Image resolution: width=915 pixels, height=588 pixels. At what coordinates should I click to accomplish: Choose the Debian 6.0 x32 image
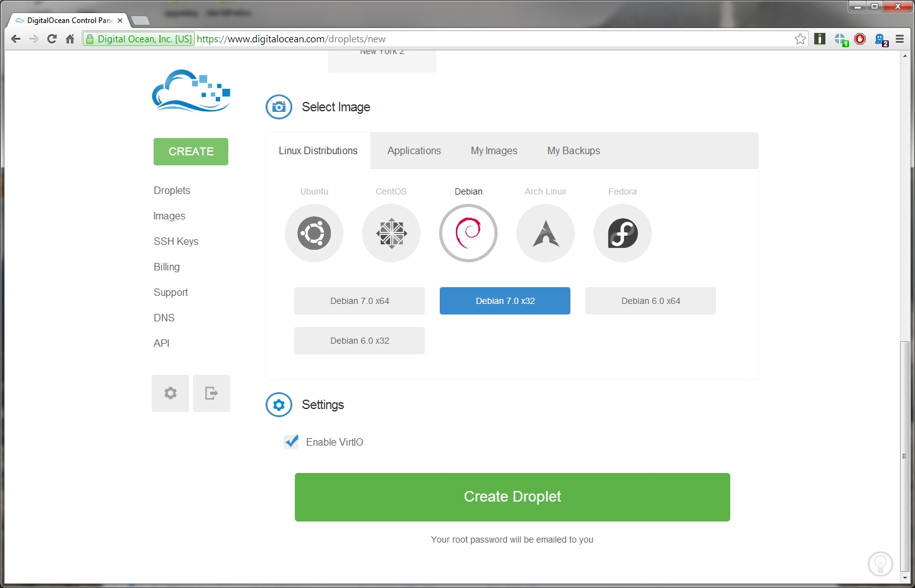point(360,341)
